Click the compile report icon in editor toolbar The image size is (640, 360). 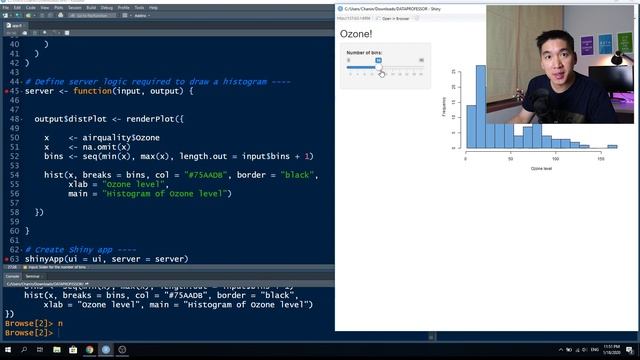(x=67, y=33)
